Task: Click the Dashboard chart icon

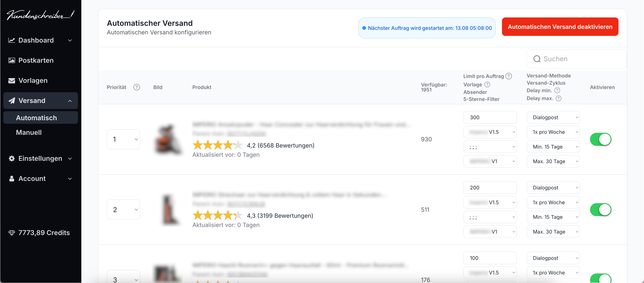Action: (12, 40)
